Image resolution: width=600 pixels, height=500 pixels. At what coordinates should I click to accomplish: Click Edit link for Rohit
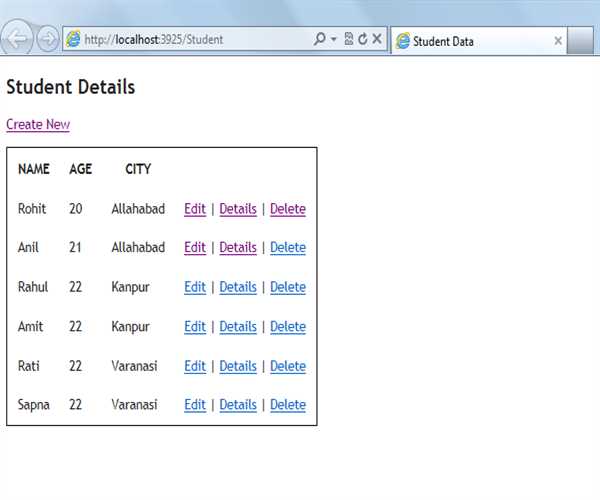click(x=195, y=209)
